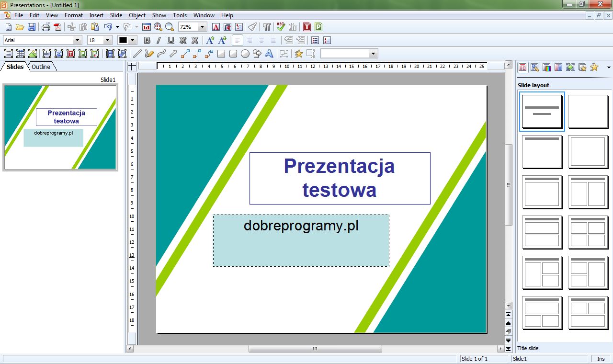Viewport: 613px width, 364px height.
Task: Activate the format painter brush
Action: tap(252, 27)
